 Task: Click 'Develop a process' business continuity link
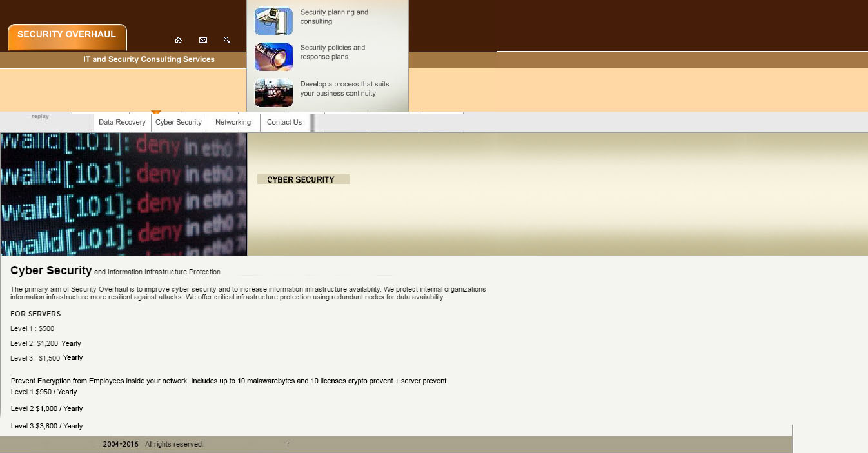tap(344, 88)
